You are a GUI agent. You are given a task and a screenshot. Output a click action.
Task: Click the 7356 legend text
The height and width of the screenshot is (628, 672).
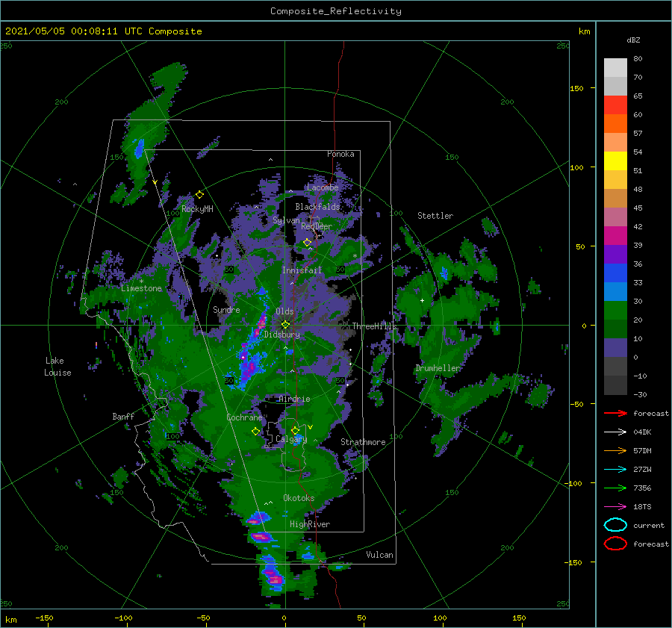[x=642, y=488]
